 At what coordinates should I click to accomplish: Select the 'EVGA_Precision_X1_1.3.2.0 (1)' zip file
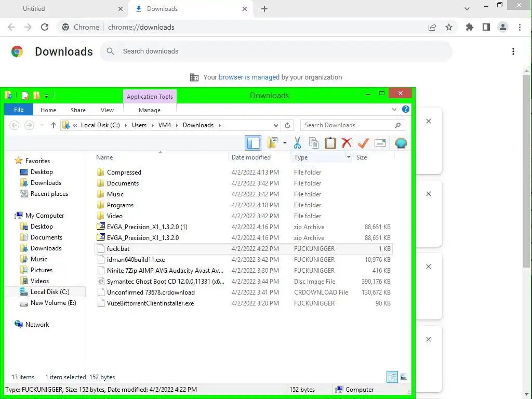point(244,227)
